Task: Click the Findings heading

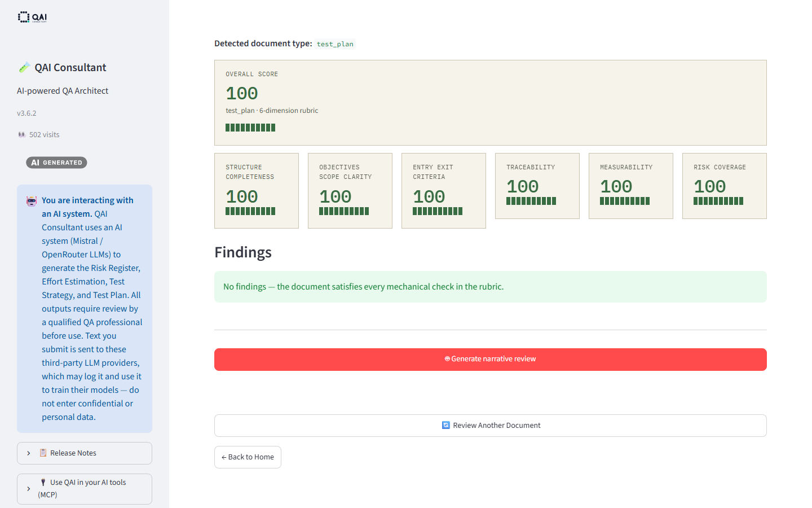Action: point(243,252)
